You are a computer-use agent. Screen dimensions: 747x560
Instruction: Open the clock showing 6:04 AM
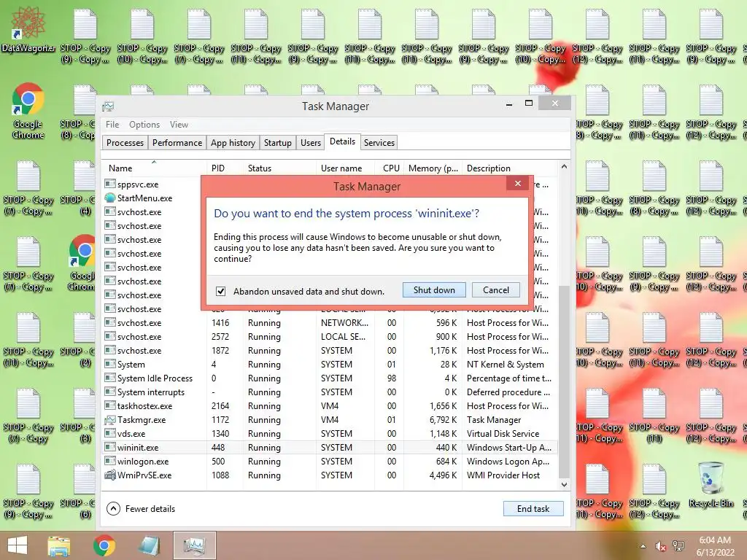715,546
